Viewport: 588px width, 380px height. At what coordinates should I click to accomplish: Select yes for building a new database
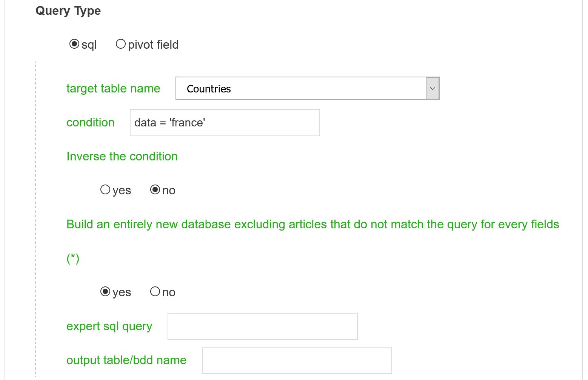(x=105, y=291)
